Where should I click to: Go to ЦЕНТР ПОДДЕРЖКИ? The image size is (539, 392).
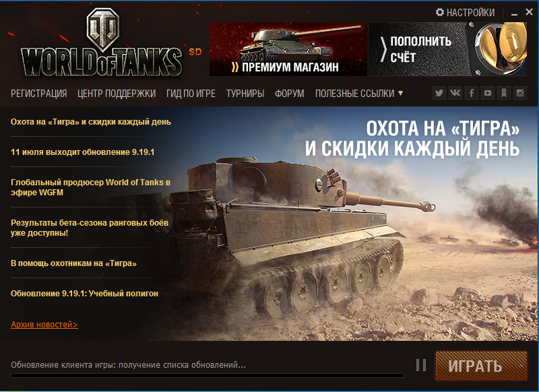117,94
